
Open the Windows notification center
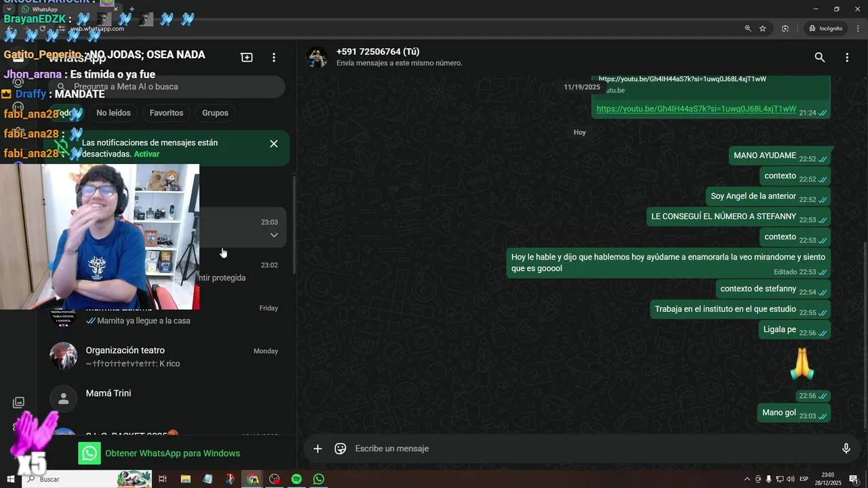pyautogui.click(x=853, y=479)
